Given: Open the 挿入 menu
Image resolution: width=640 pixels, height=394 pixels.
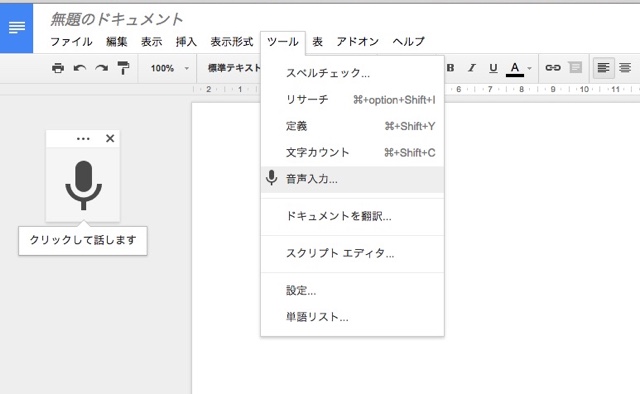Looking at the screenshot, I should pos(186,42).
